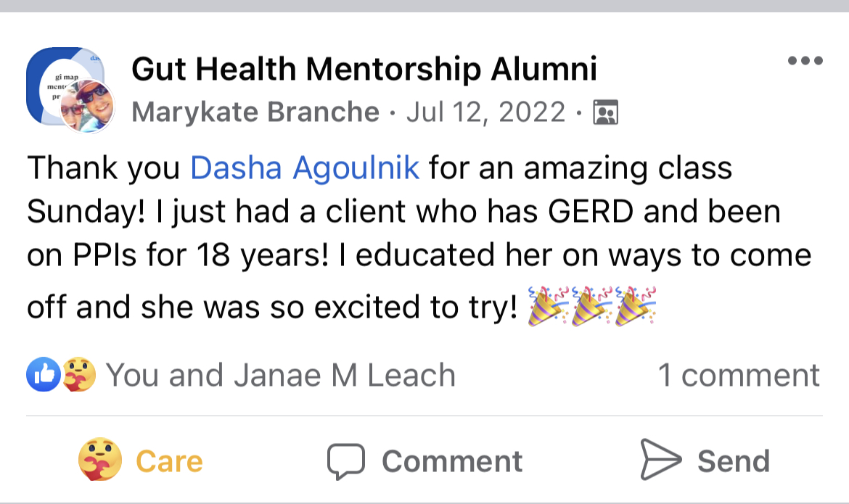The width and height of the screenshot is (849, 504).
Task: Open the 1 comment link
Action: click(x=739, y=375)
